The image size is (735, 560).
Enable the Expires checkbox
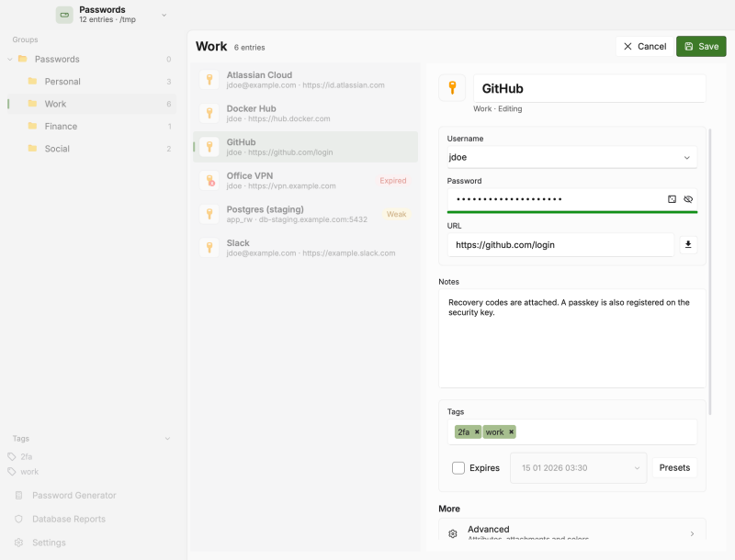(458, 468)
